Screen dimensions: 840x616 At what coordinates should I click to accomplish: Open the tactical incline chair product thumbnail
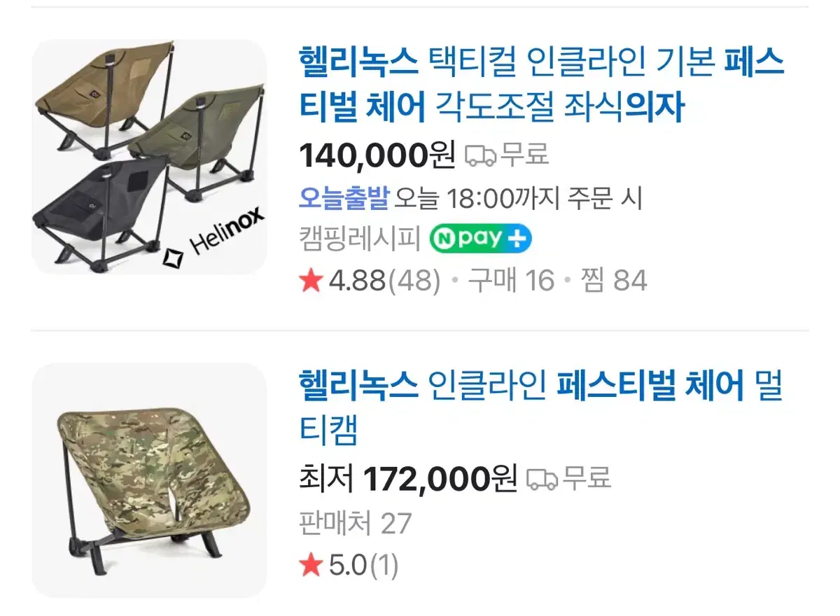click(149, 157)
